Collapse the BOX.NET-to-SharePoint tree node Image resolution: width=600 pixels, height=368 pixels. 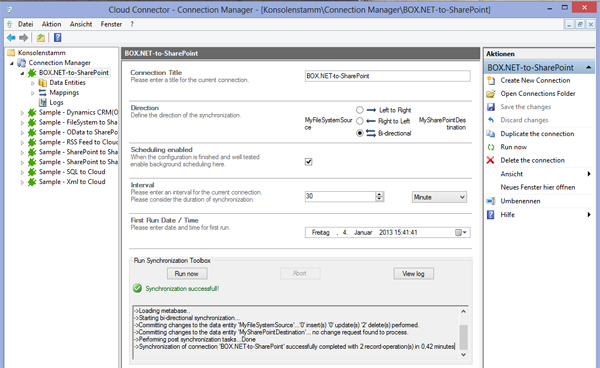click(22, 73)
